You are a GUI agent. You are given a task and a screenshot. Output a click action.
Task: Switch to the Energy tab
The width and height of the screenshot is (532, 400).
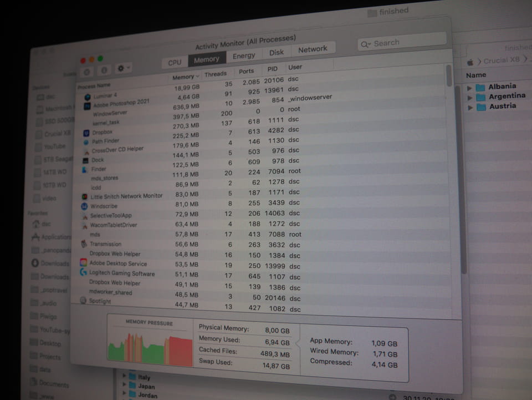pyautogui.click(x=244, y=56)
